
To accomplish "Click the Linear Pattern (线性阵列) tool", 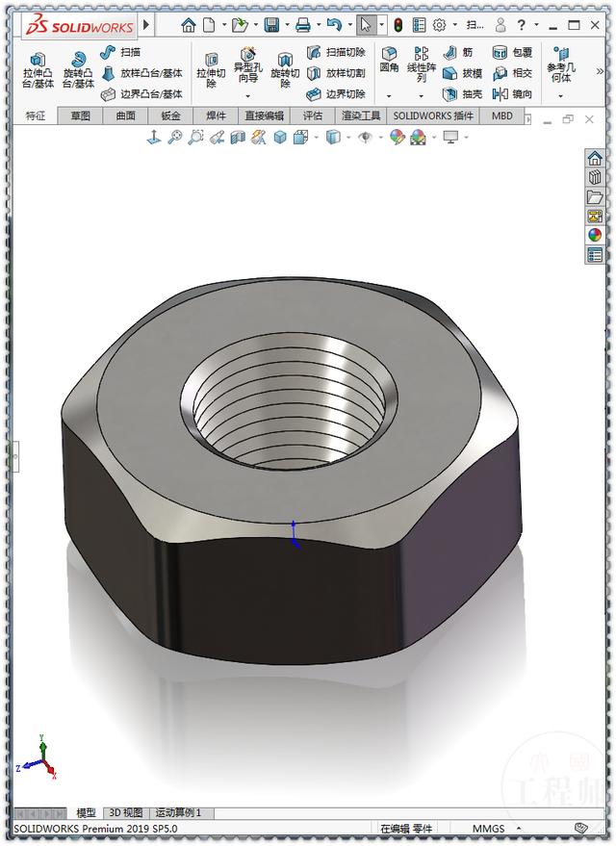I will 422,64.
